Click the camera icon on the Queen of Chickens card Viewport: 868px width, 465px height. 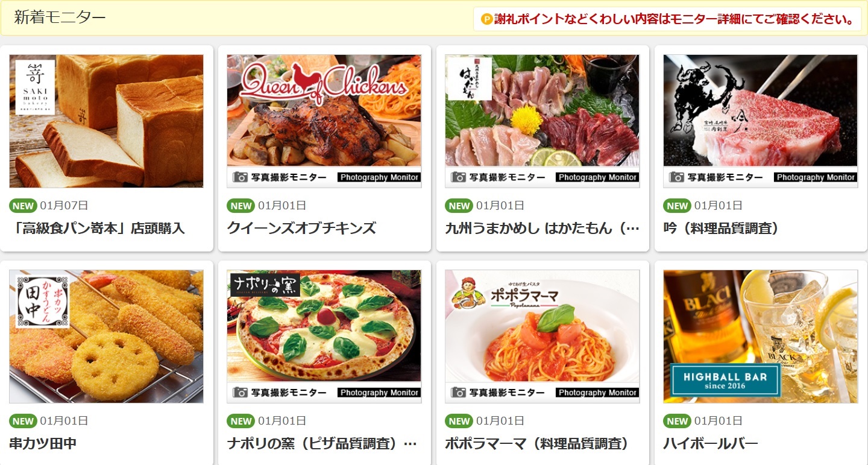click(x=241, y=177)
